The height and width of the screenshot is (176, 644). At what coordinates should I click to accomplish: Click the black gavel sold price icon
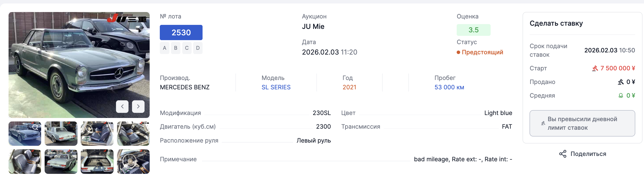[620, 82]
